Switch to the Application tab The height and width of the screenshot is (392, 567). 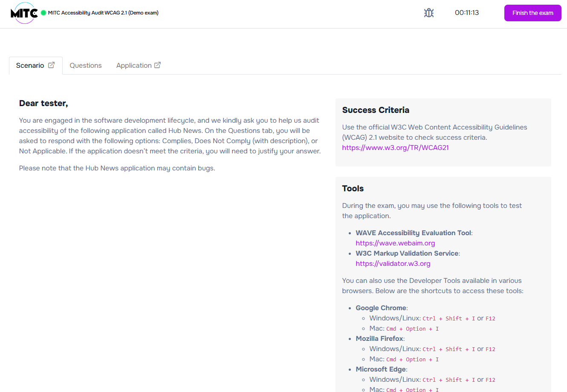click(134, 65)
